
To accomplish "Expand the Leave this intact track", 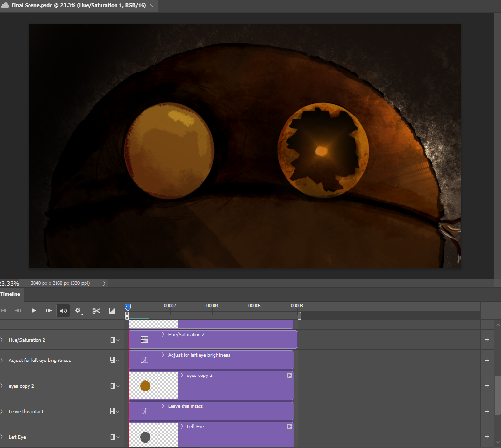I will point(2,411).
